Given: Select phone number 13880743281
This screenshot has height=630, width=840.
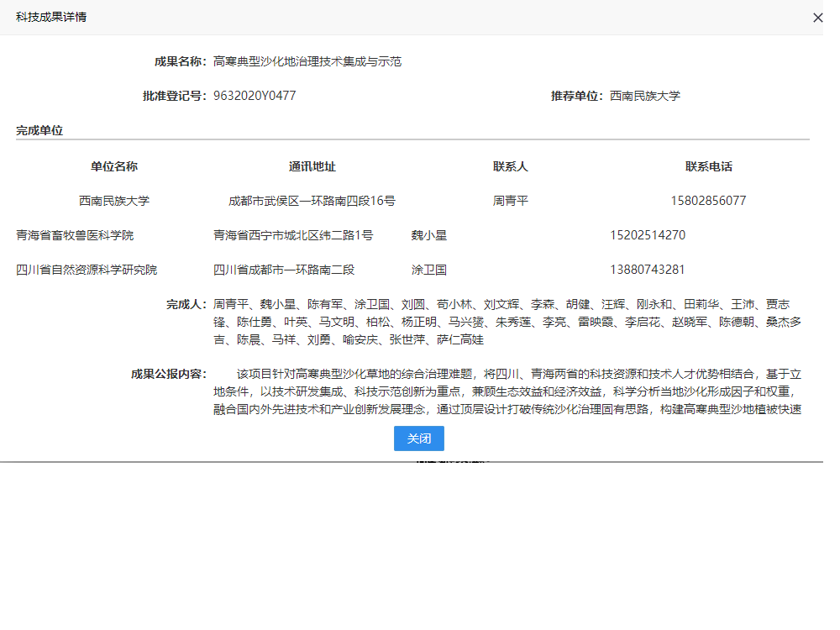Looking at the screenshot, I should tap(648, 270).
